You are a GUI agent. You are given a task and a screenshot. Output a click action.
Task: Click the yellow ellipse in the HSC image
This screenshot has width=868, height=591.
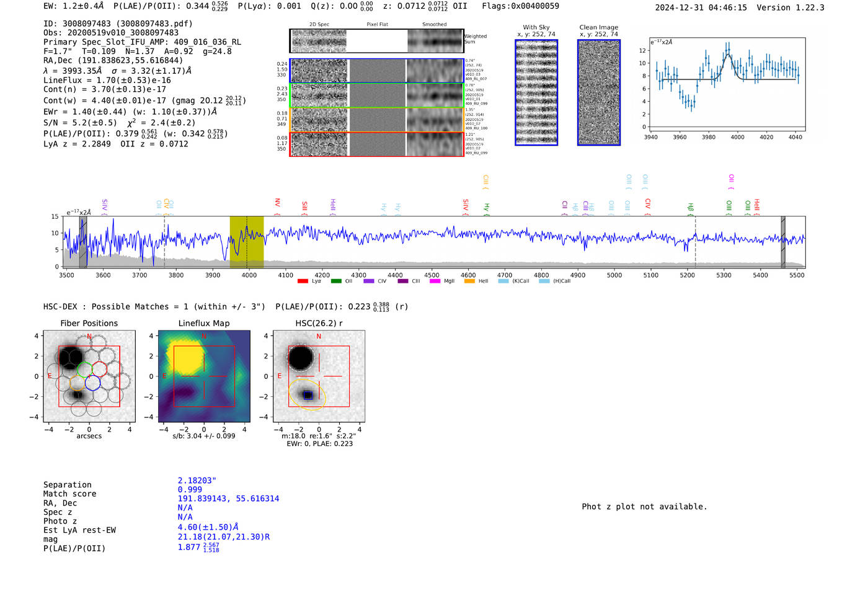[308, 395]
